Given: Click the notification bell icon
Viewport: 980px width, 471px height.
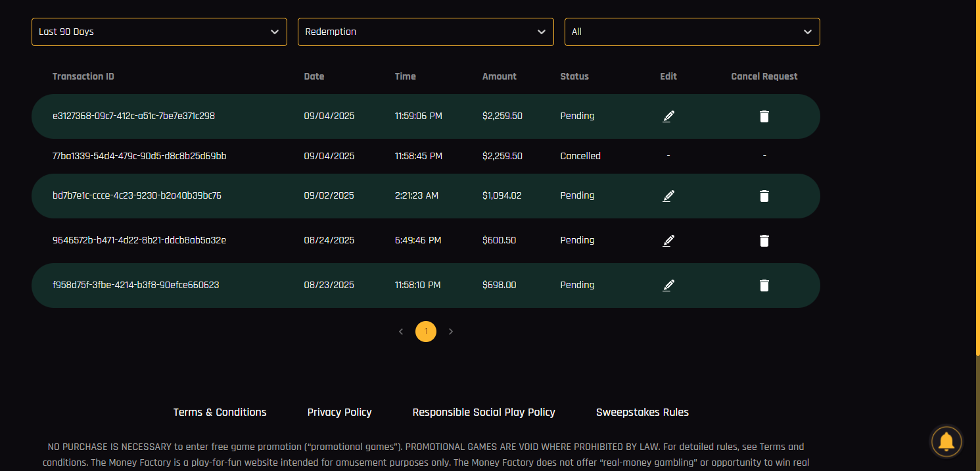Looking at the screenshot, I should click(946, 441).
